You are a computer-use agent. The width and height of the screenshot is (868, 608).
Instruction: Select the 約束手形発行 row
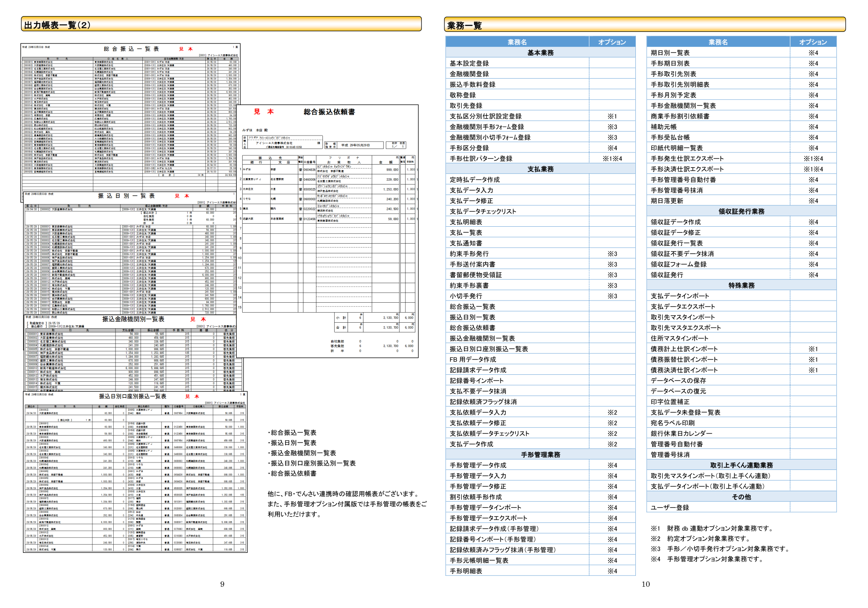pyautogui.click(x=540, y=254)
